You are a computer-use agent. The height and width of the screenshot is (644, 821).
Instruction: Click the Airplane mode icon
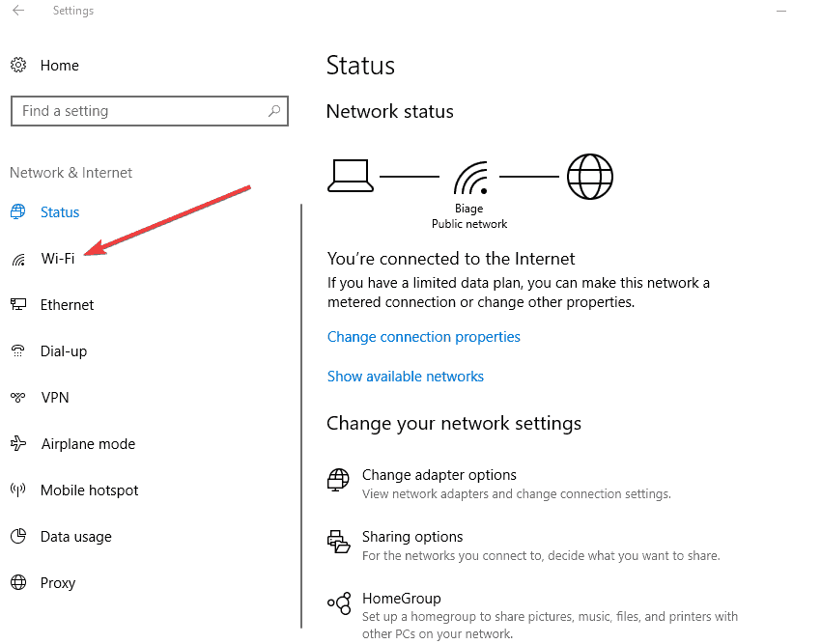click(18, 443)
